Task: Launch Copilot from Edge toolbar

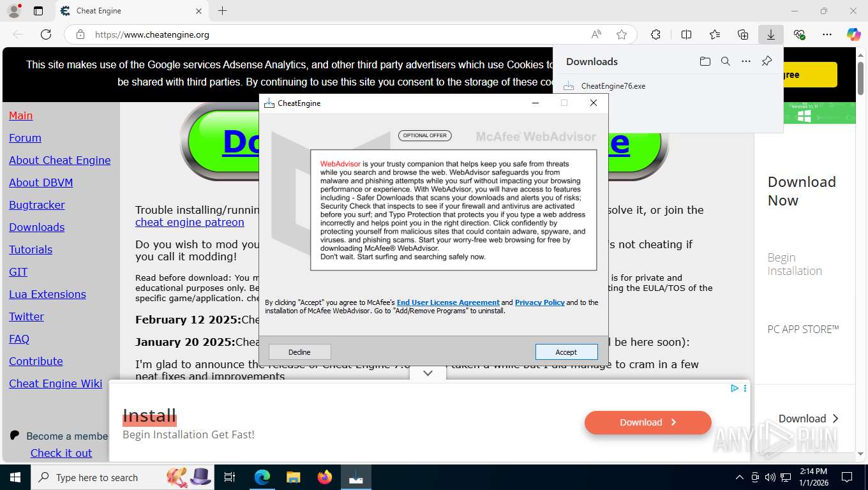Action: (x=854, y=34)
